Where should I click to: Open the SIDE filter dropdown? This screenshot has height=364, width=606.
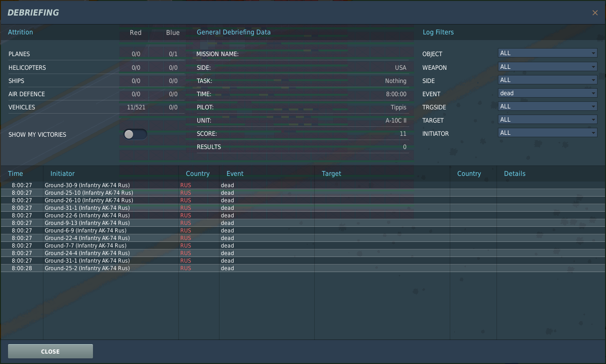(547, 80)
